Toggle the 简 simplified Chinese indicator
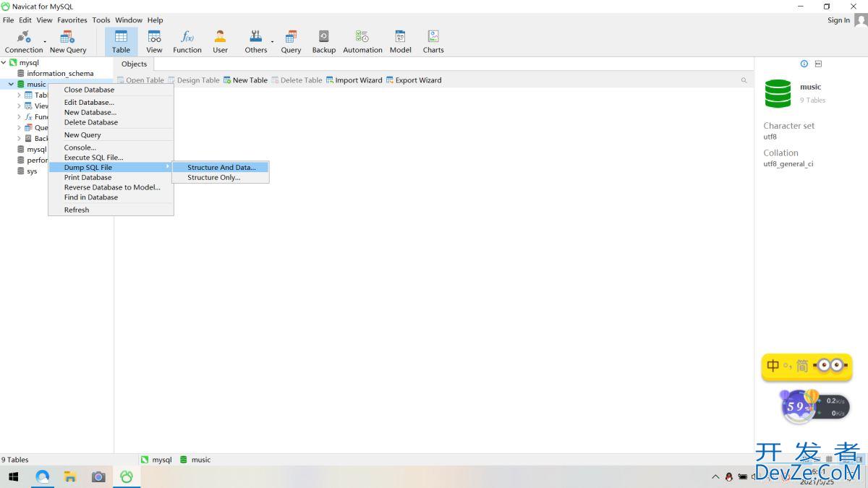Image resolution: width=868 pixels, height=488 pixels. coord(801,366)
